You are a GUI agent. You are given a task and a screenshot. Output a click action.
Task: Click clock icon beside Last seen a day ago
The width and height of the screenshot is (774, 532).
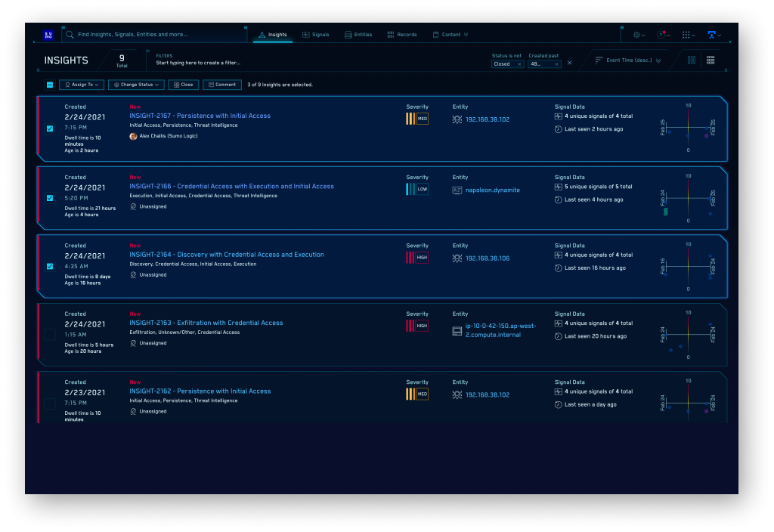[559, 405]
